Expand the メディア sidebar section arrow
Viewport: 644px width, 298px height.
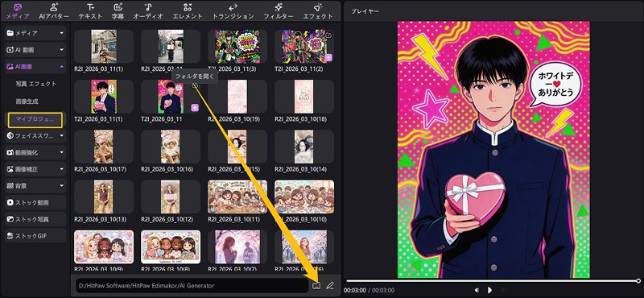pos(62,33)
